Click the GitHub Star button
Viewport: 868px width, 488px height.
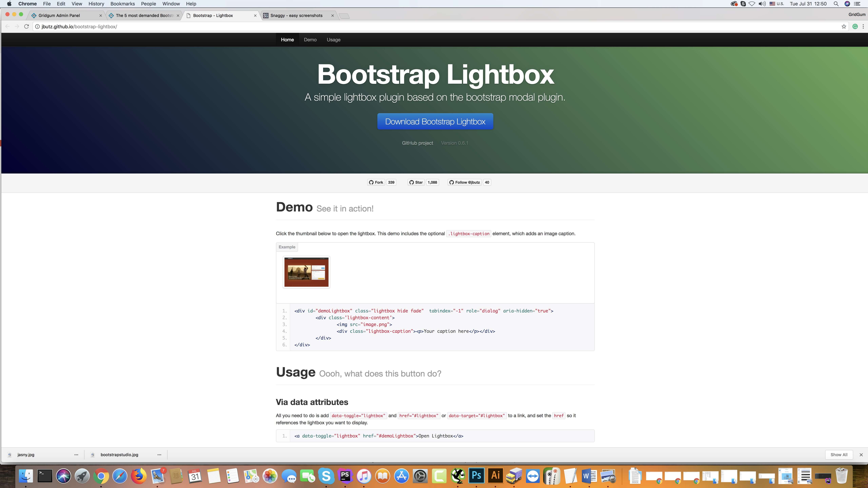416,182
